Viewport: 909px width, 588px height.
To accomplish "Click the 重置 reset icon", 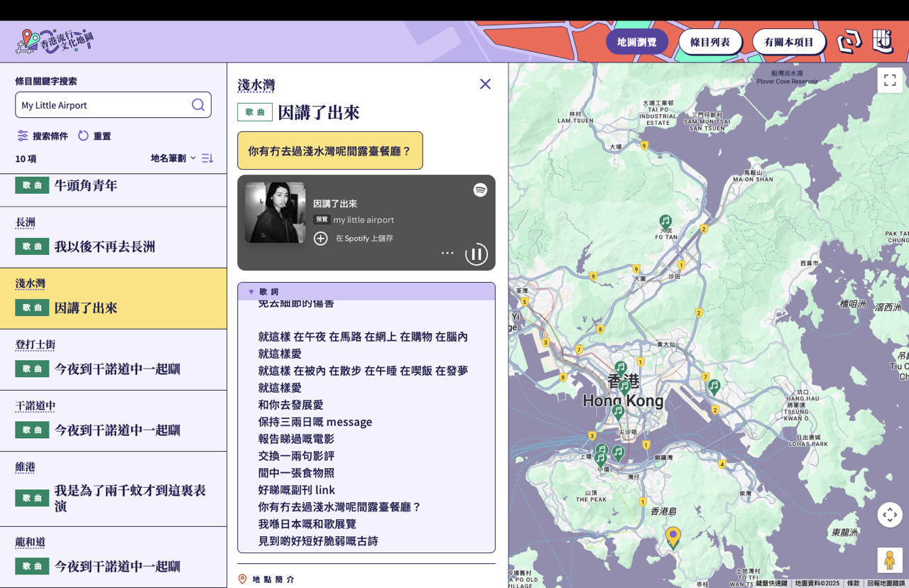I will [84, 136].
